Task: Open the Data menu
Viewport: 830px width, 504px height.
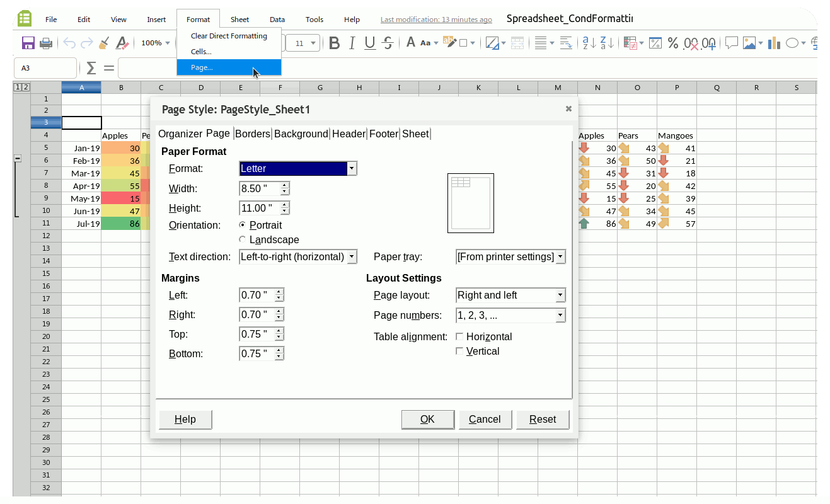Action: click(x=277, y=20)
